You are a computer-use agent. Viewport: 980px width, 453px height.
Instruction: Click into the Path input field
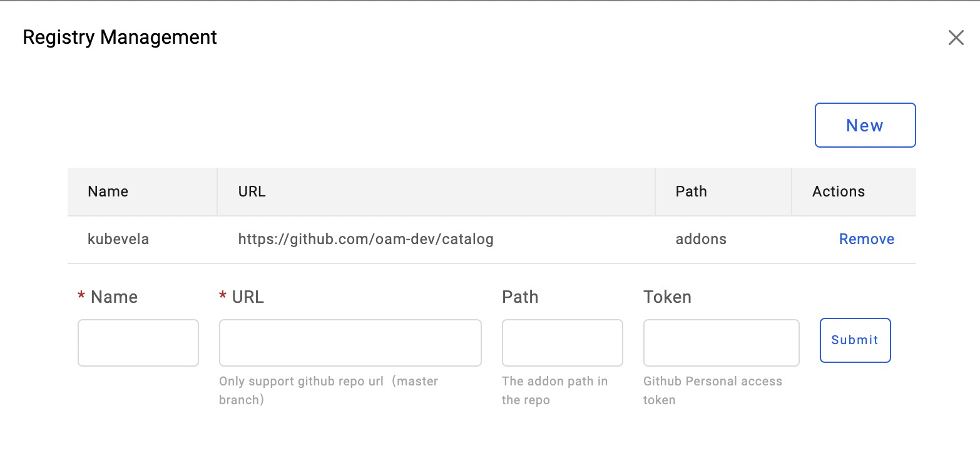tap(562, 343)
